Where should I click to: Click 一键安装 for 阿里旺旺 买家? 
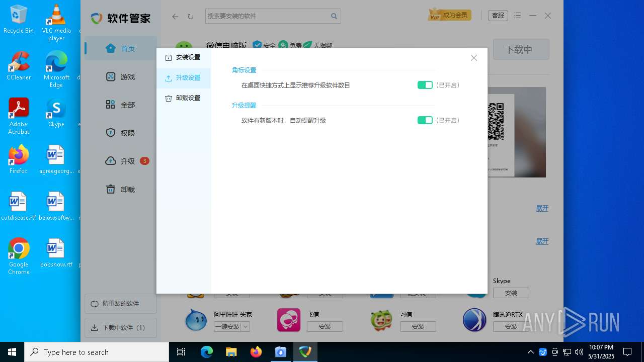click(x=227, y=327)
